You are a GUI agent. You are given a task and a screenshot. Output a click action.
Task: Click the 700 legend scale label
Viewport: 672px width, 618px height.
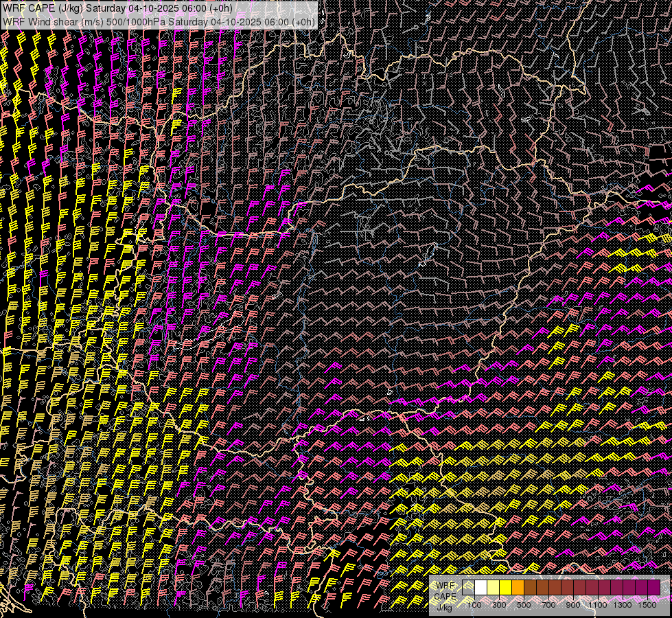tap(548, 605)
